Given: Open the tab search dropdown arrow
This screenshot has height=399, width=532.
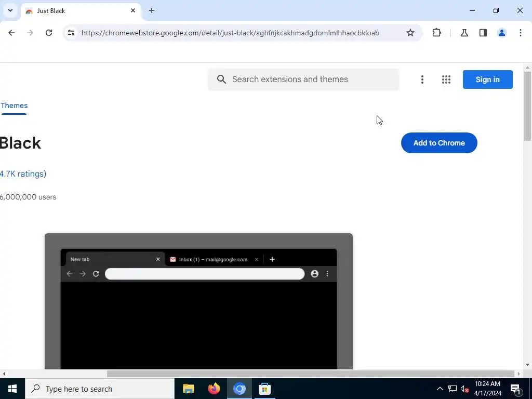Looking at the screenshot, I should (10, 10).
